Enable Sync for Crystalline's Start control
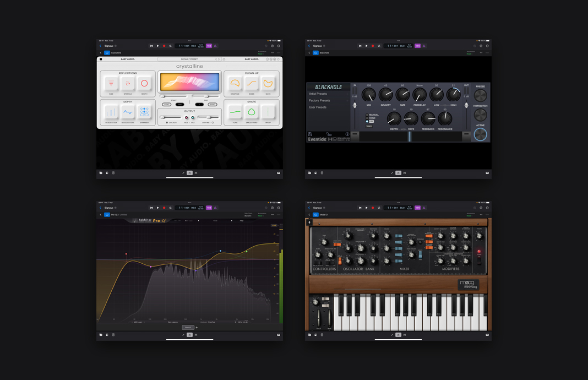Screen dimensions: 588x380 (167, 104)
